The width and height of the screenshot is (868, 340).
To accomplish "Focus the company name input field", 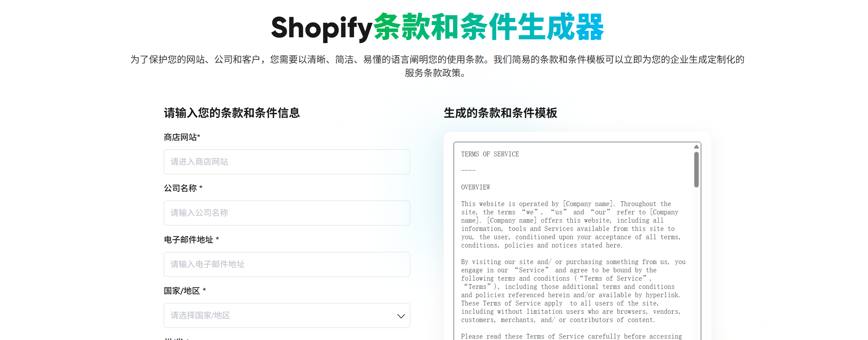I will coord(287,213).
